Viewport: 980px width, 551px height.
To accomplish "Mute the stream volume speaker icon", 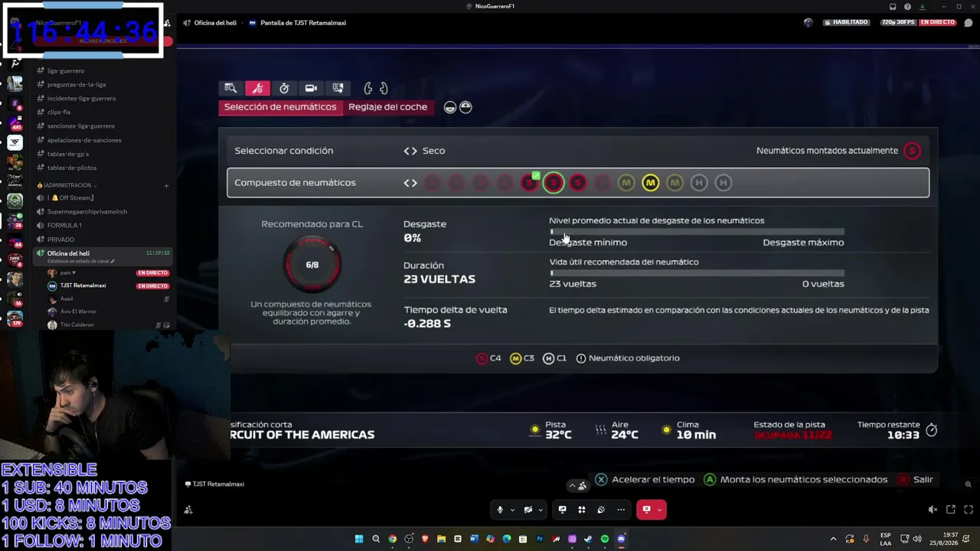I will tap(933, 510).
